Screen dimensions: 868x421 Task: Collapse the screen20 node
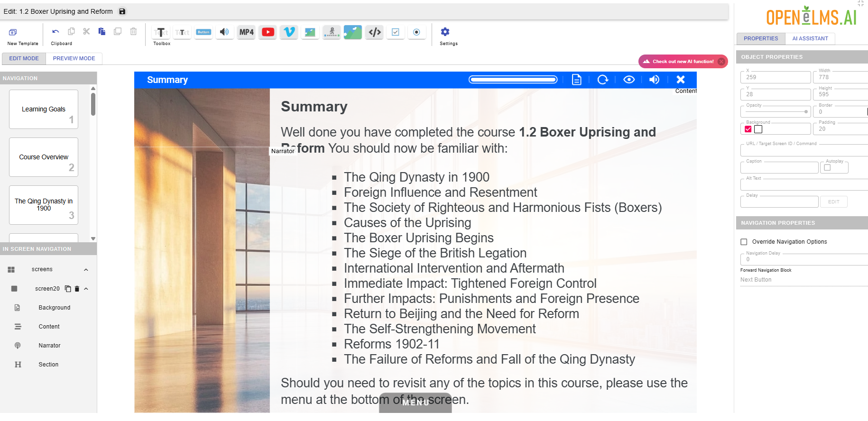coord(86,289)
